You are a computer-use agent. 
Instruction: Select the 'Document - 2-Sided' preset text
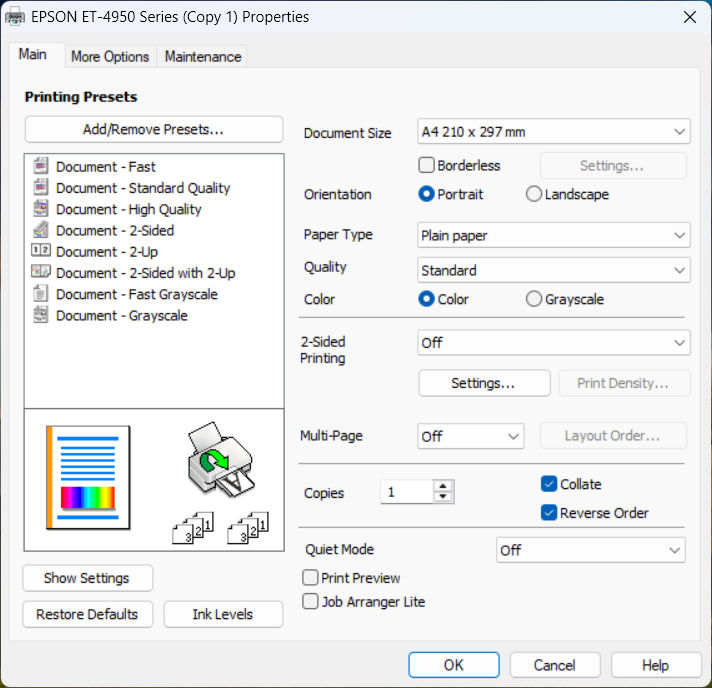pos(115,231)
